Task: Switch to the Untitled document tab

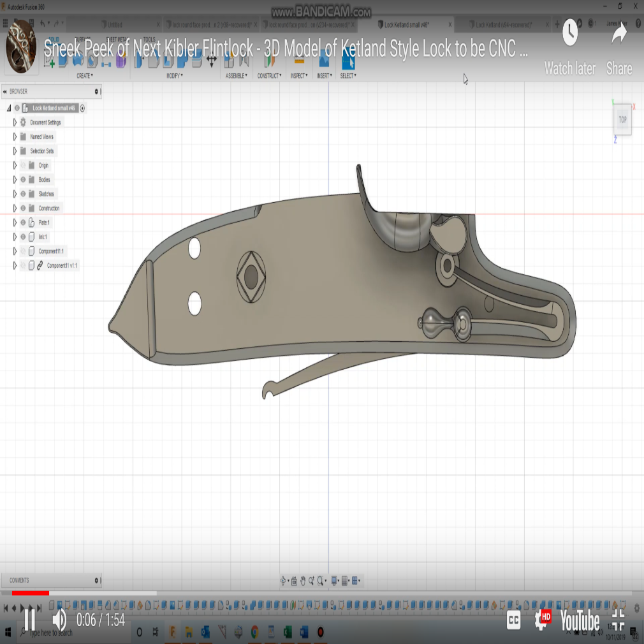Action: (x=115, y=25)
